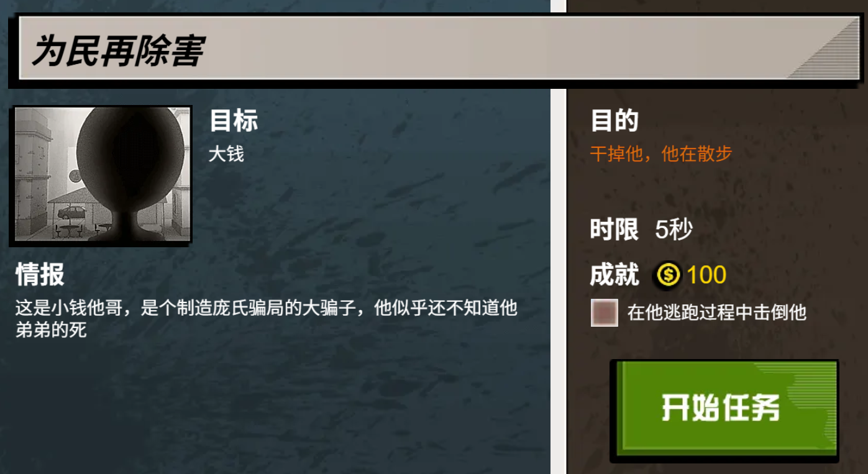Start the mission with 开始任务
This screenshot has width=868, height=474.
pos(724,410)
